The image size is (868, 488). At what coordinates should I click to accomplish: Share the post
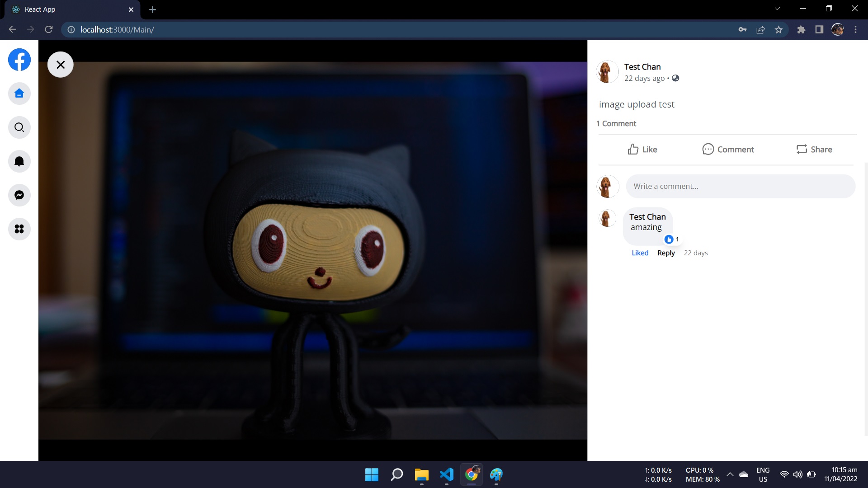(x=814, y=150)
